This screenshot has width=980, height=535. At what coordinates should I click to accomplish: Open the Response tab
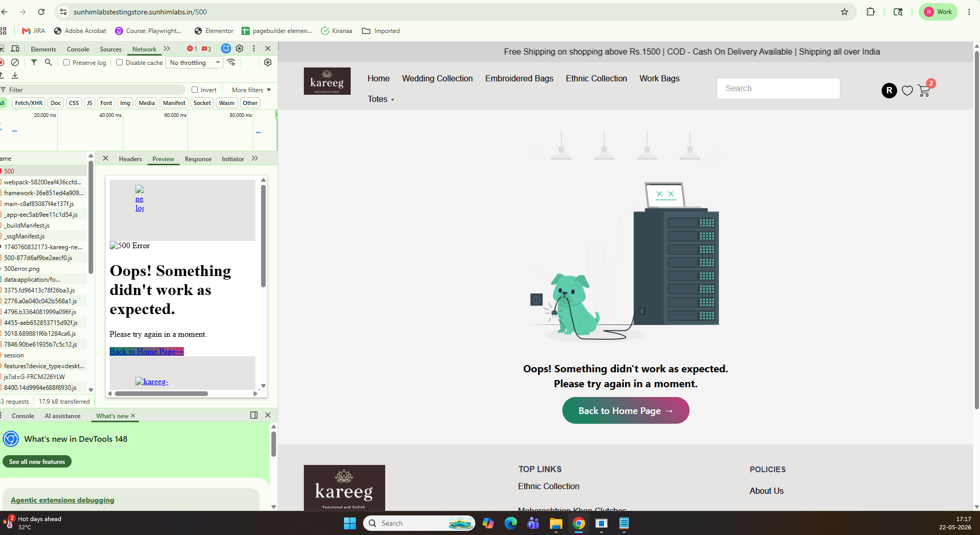pyautogui.click(x=198, y=159)
